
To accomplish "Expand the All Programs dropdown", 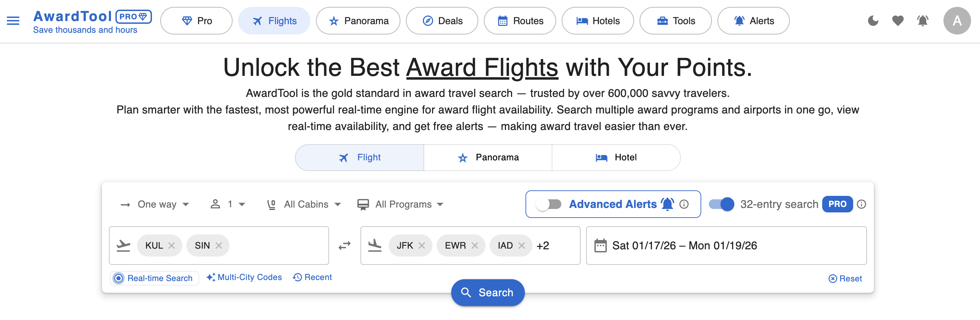I will (x=400, y=204).
